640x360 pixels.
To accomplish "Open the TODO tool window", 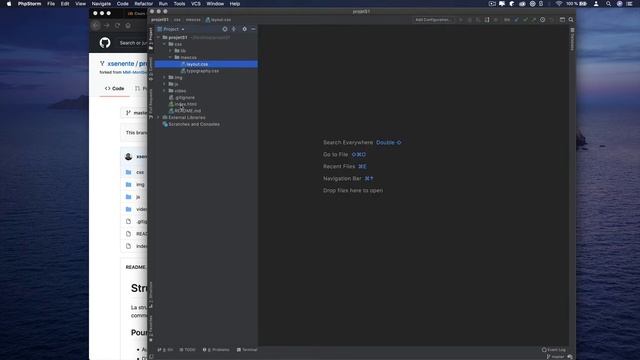I will 188,350.
